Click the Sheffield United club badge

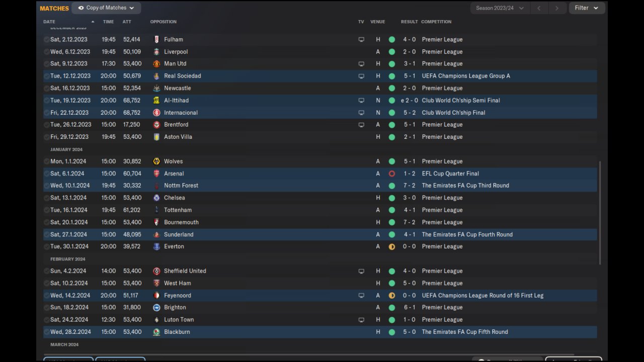pos(156,271)
